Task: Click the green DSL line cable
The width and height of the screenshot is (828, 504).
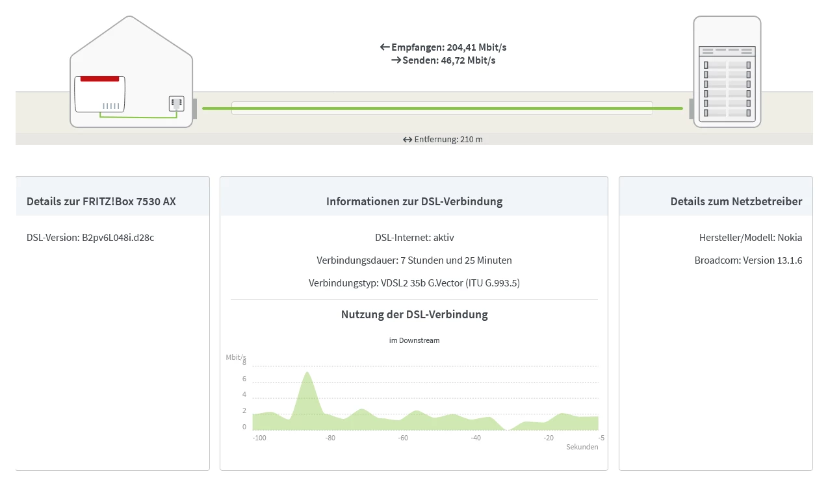Action: tap(443, 108)
